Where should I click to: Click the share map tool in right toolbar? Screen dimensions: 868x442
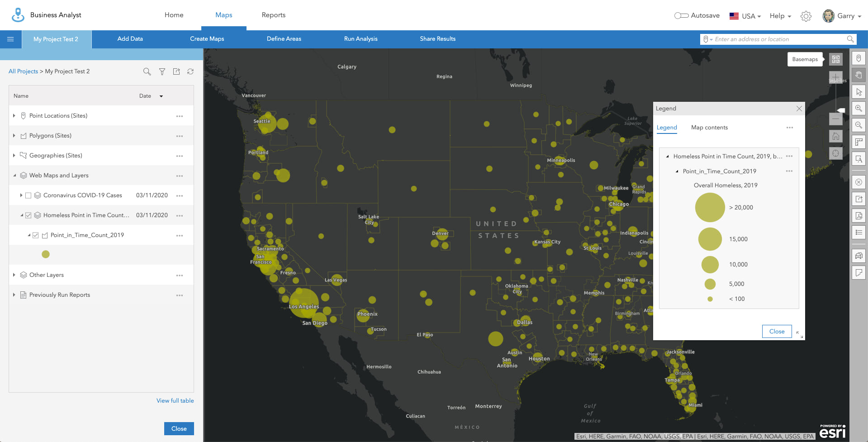(x=859, y=199)
